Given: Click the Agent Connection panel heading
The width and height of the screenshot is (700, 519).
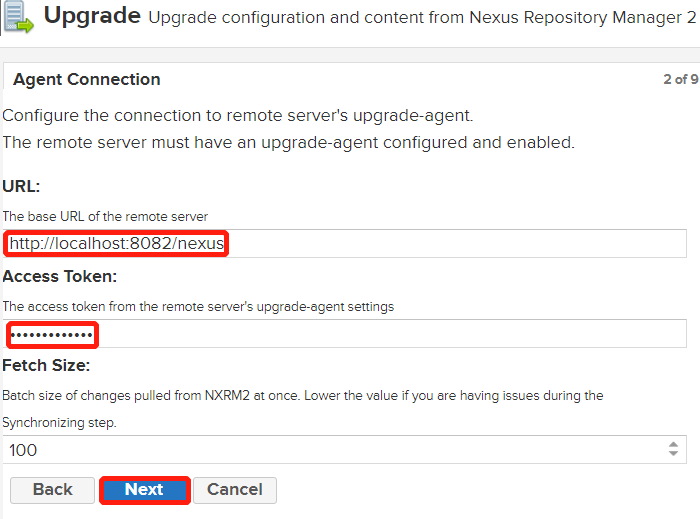Looking at the screenshot, I should point(87,80).
